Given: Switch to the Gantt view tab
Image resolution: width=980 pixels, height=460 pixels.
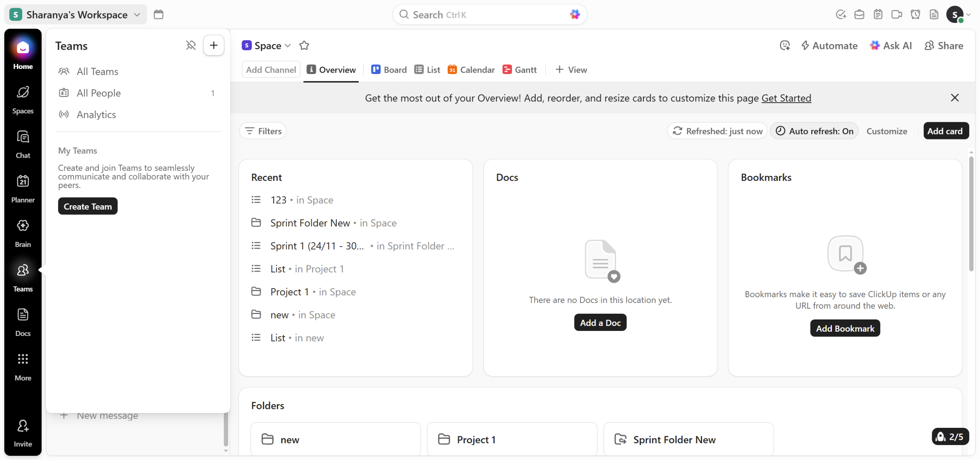Looking at the screenshot, I should [519, 70].
